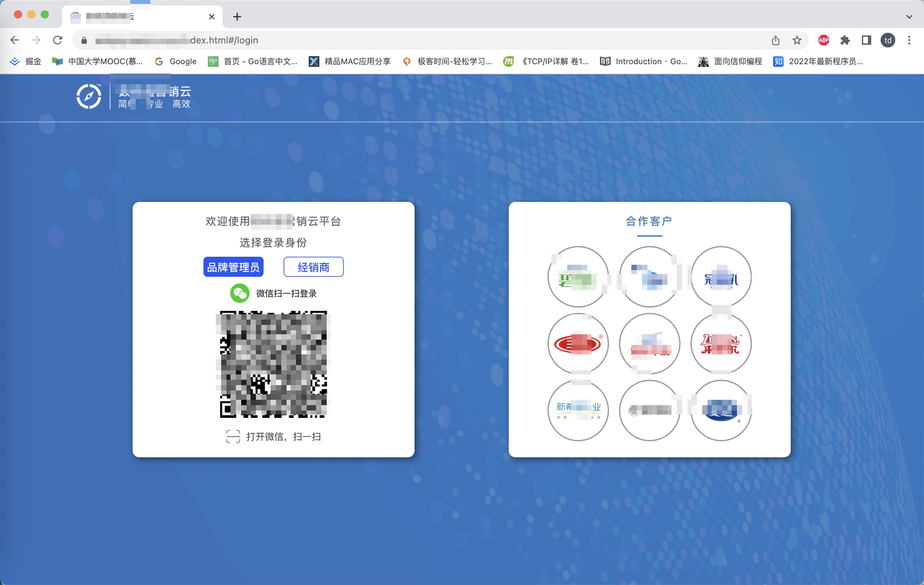Click the WeChat login QR code
The image size is (924, 585).
tap(273, 364)
